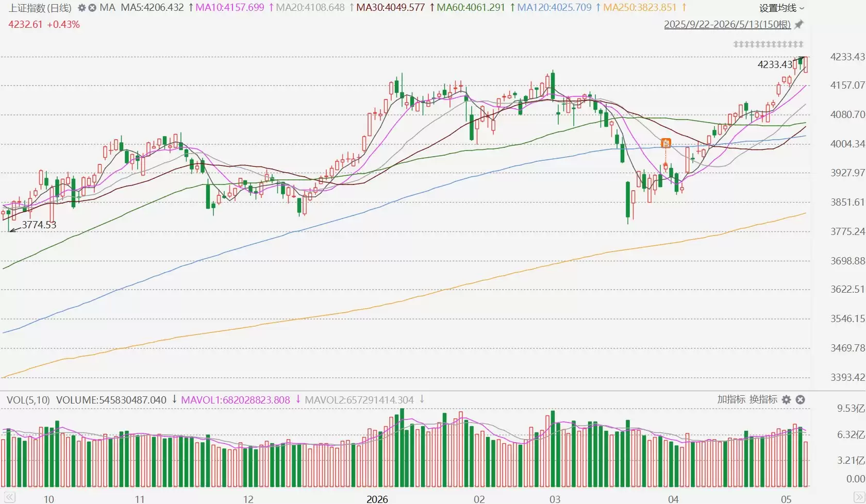Screen dimensions: 866x504
Task: Select the 上证指数(日线) title label
Action: tap(40, 8)
